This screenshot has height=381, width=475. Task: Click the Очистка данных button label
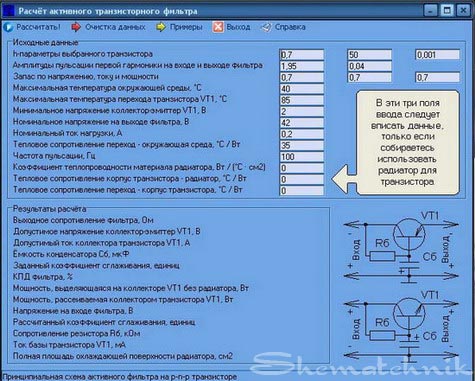point(115,27)
